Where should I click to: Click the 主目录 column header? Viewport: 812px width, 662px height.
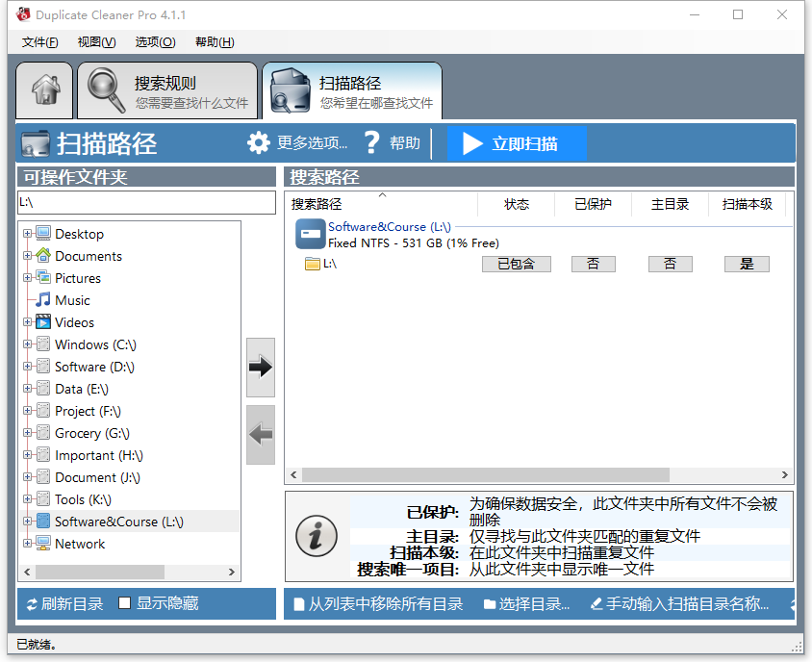pyautogui.click(x=670, y=204)
